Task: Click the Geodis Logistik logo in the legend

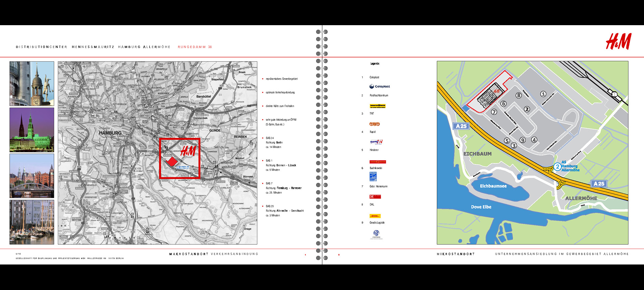Action: pos(376,234)
